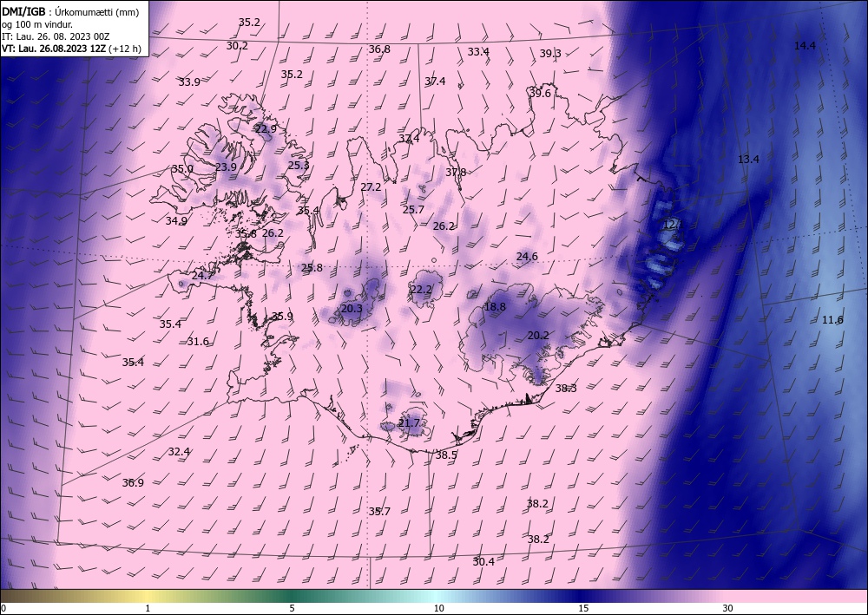The height and width of the screenshot is (615, 868).
Task: Click the DMI/IGB Úrkomumætti (mm) title line
Action: click(x=70, y=11)
